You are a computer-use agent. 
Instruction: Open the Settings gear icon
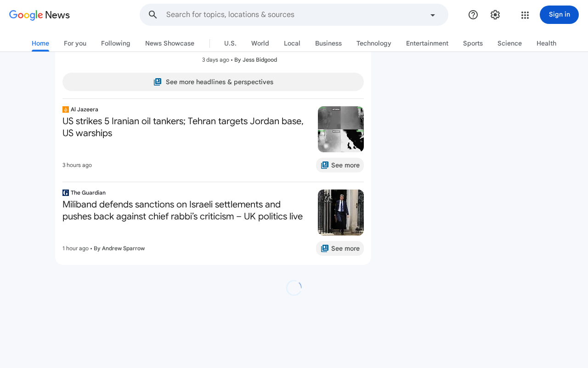[x=495, y=15]
